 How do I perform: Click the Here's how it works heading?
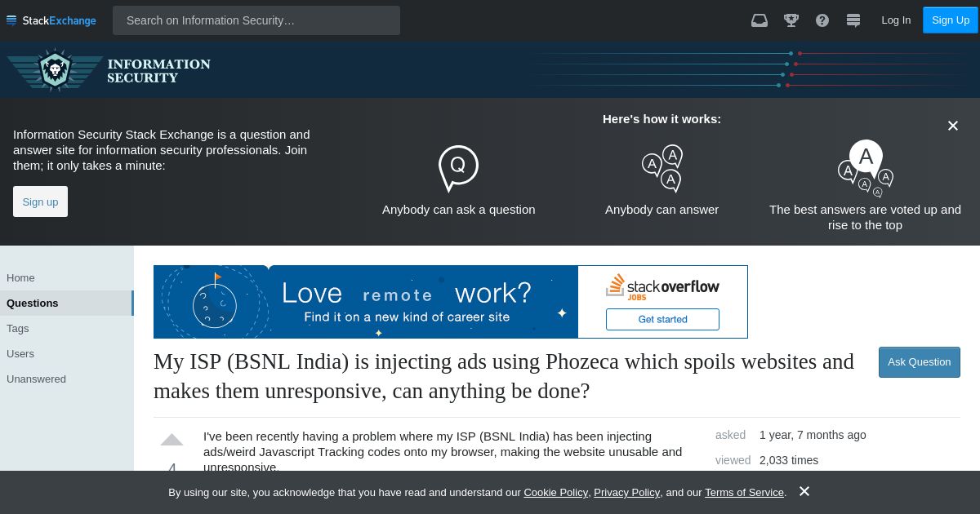[662, 119]
